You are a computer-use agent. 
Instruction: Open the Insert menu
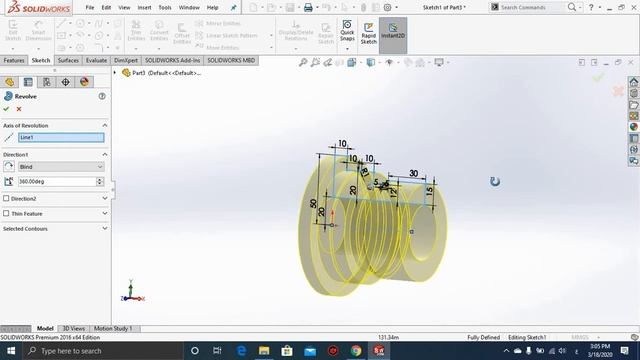144,7
